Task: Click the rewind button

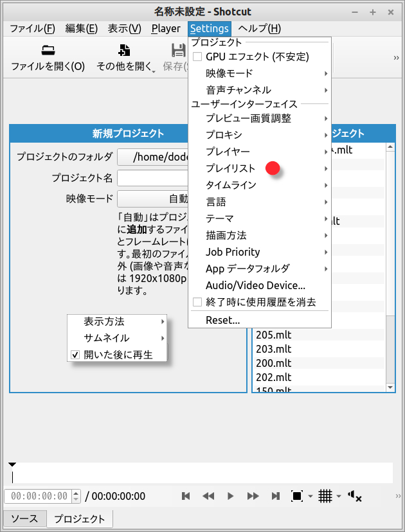Action: click(208, 496)
